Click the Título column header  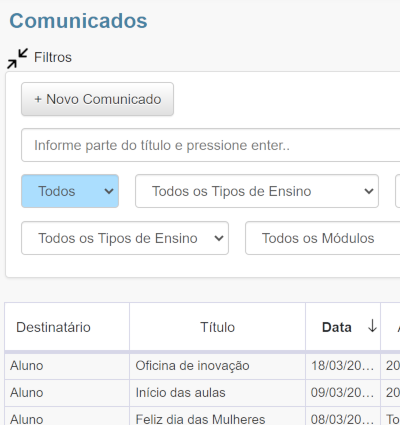click(217, 327)
